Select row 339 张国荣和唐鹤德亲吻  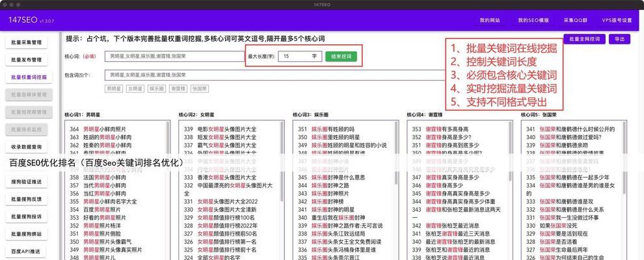click(557, 145)
